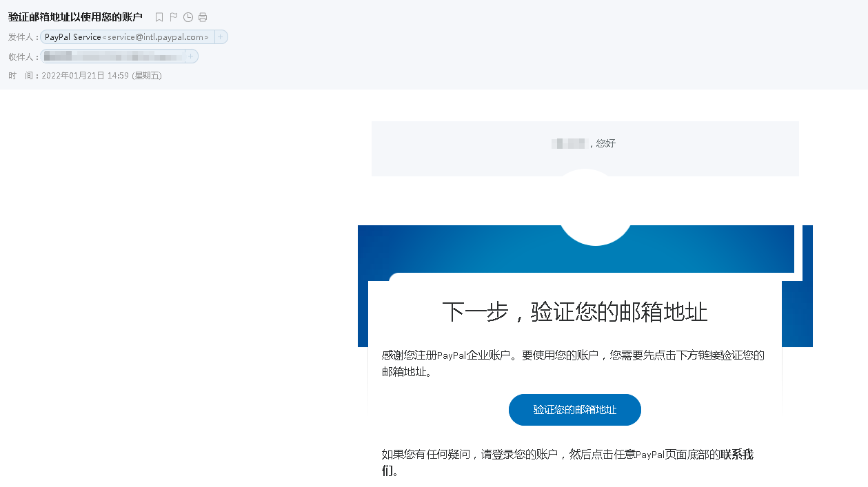The image size is (868, 487).
Task: Print this email via the printer icon
Action: [x=203, y=17]
